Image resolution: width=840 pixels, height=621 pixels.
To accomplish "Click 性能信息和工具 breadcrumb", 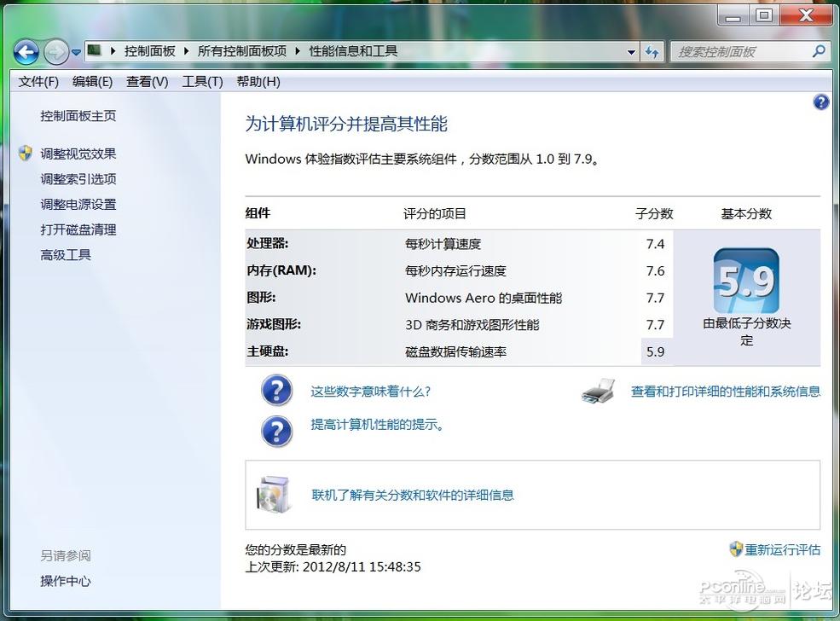I will [x=353, y=51].
